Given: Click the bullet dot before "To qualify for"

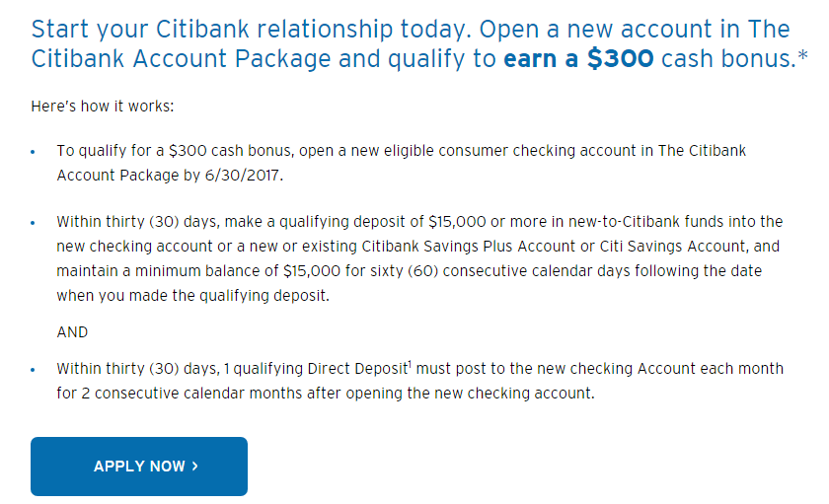Looking at the screenshot, I should click(x=33, y=152).
